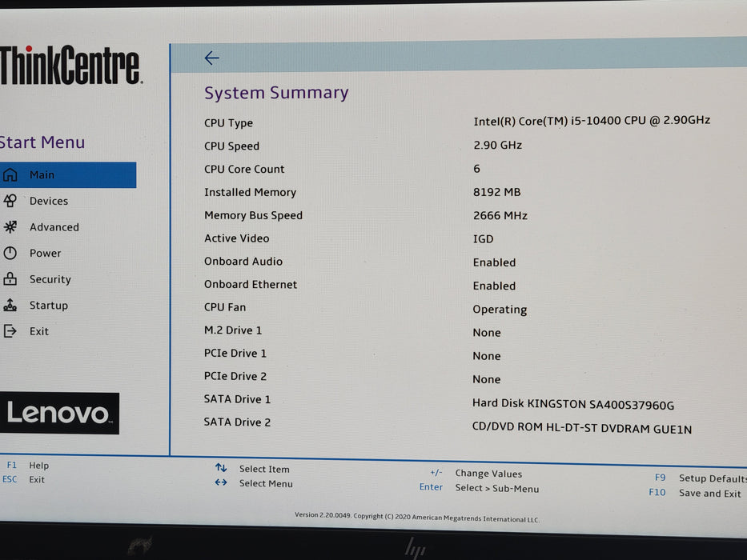Click the ThinkCentre logo
This screenshot has height=560, width=747.
tap(70, 66)
